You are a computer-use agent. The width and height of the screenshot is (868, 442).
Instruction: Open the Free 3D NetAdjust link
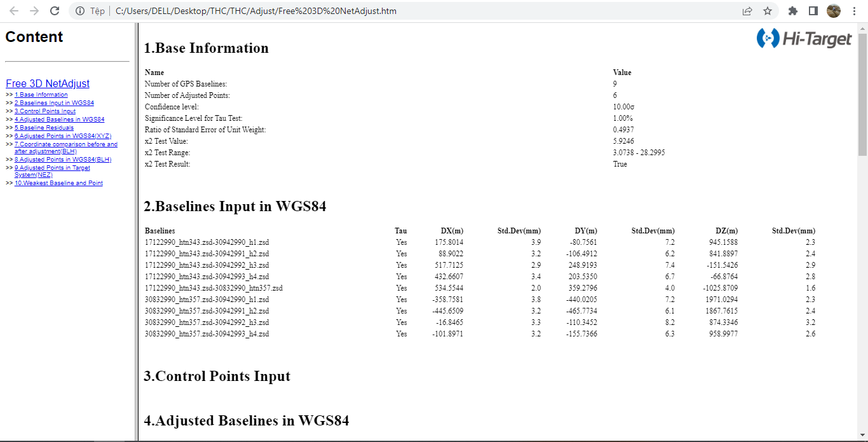(x=48, y=83)
